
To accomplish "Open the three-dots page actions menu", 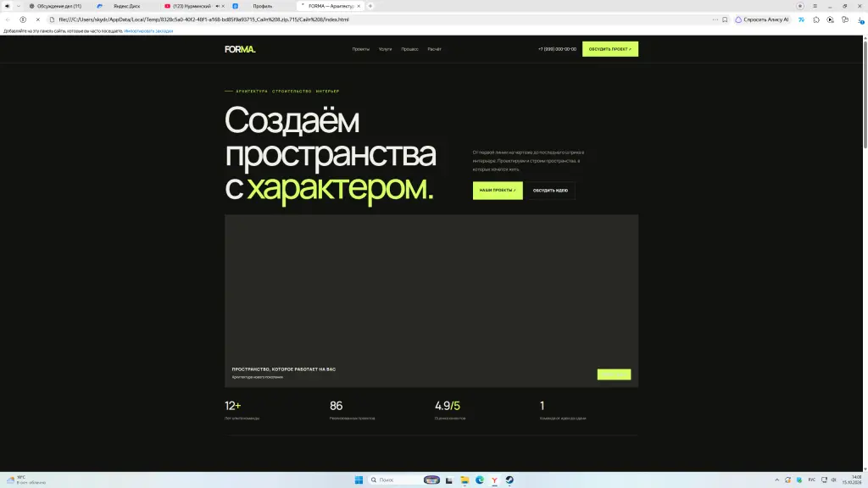I will tap(715, 19).
